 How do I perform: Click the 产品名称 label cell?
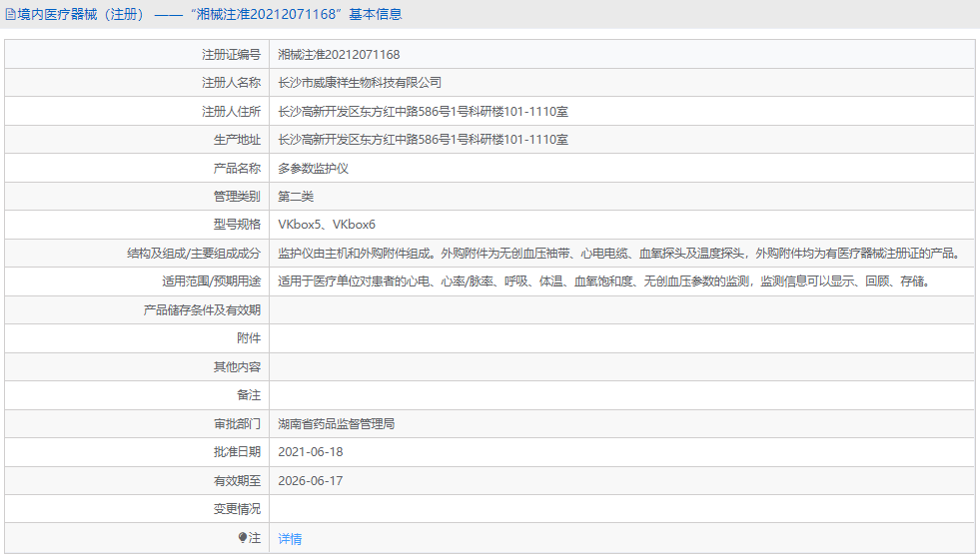pyautogui.click(x=137, y=168)
